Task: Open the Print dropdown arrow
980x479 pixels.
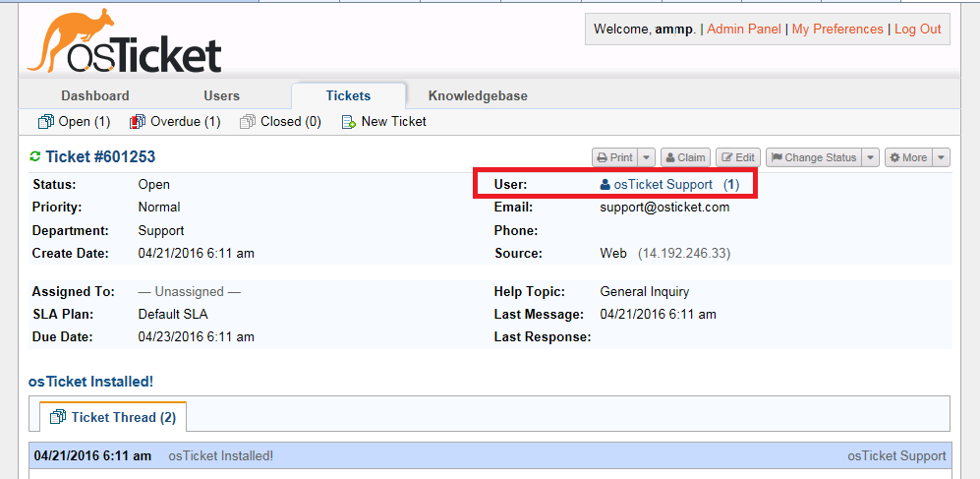Action: [648, 157]
